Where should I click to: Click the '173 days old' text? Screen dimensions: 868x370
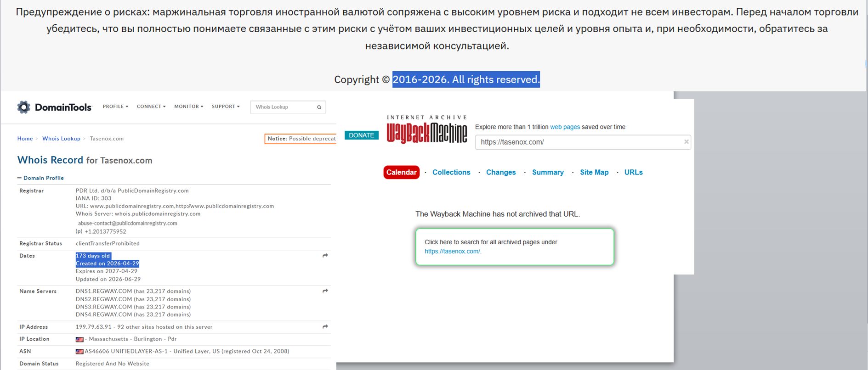93,256
